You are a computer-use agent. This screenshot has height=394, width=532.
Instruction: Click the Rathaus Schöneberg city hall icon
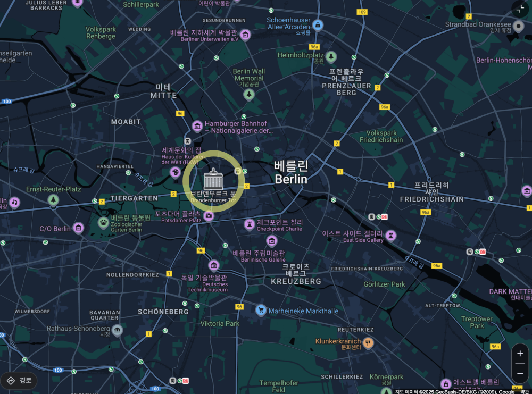click(x=117, y=330)
